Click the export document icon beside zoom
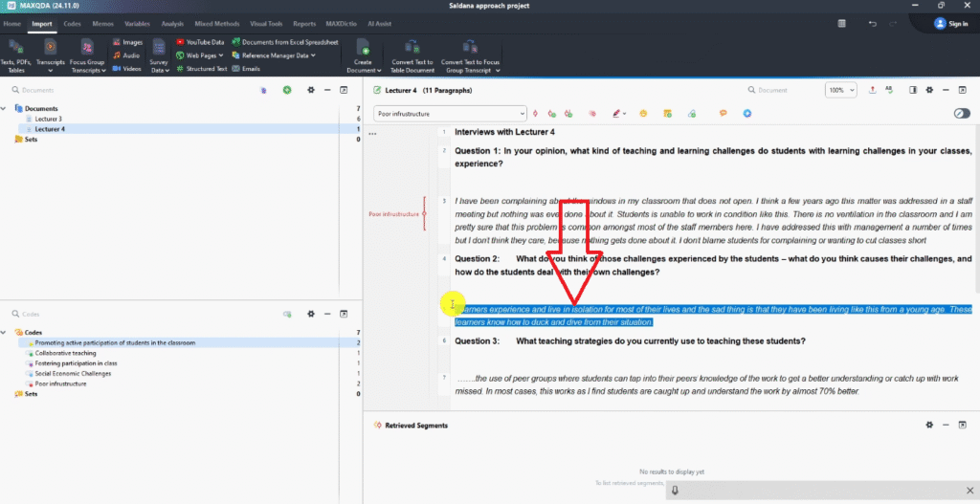 click(872, 90)
